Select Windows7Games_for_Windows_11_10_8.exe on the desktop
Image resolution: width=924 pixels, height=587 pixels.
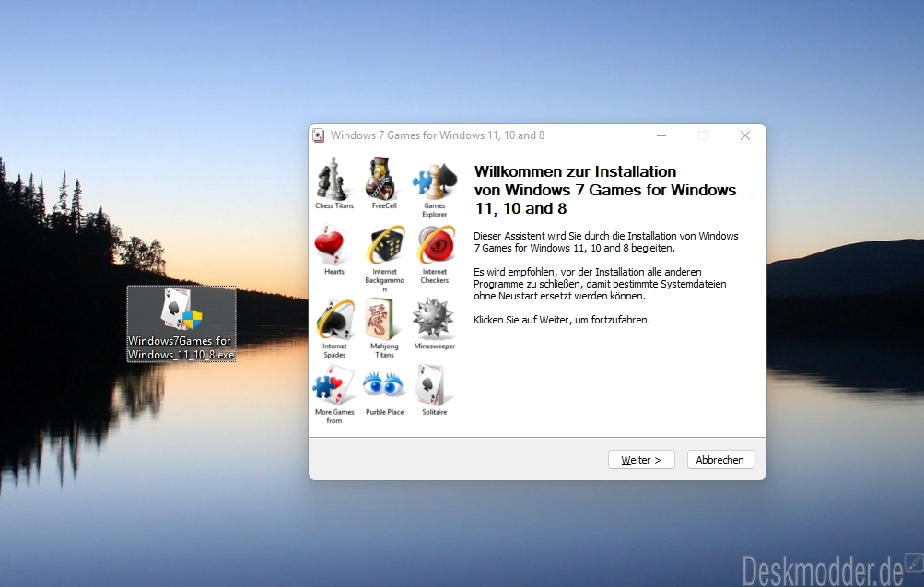181,323
